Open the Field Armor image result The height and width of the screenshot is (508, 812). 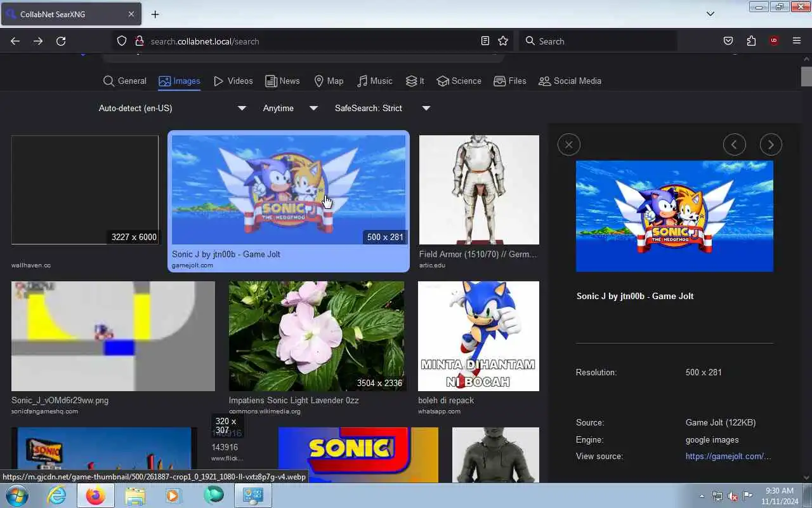[479, 190]
